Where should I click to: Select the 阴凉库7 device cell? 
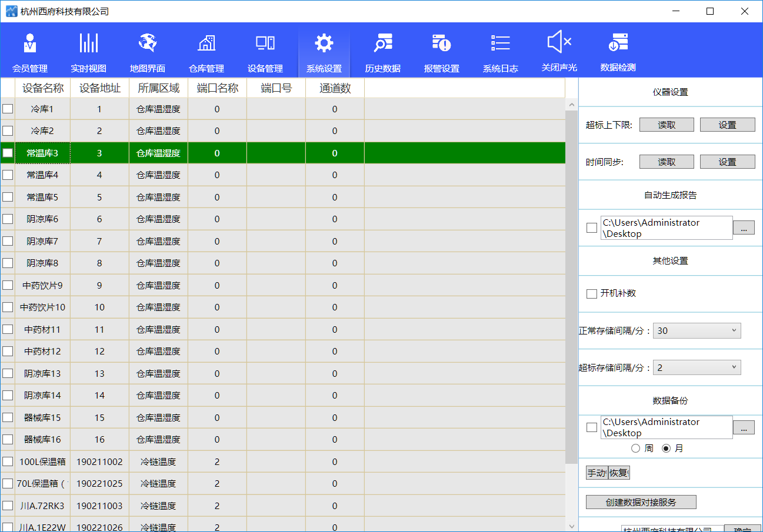coord(42,241)
